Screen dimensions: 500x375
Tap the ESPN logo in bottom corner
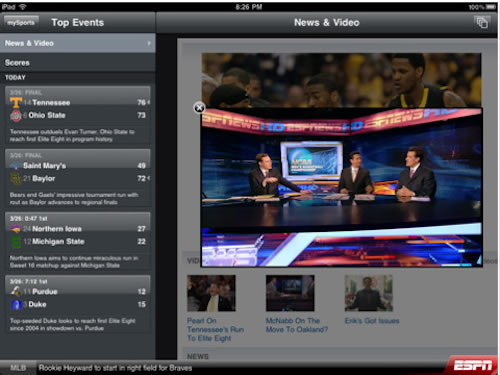[x=473, y=365]
